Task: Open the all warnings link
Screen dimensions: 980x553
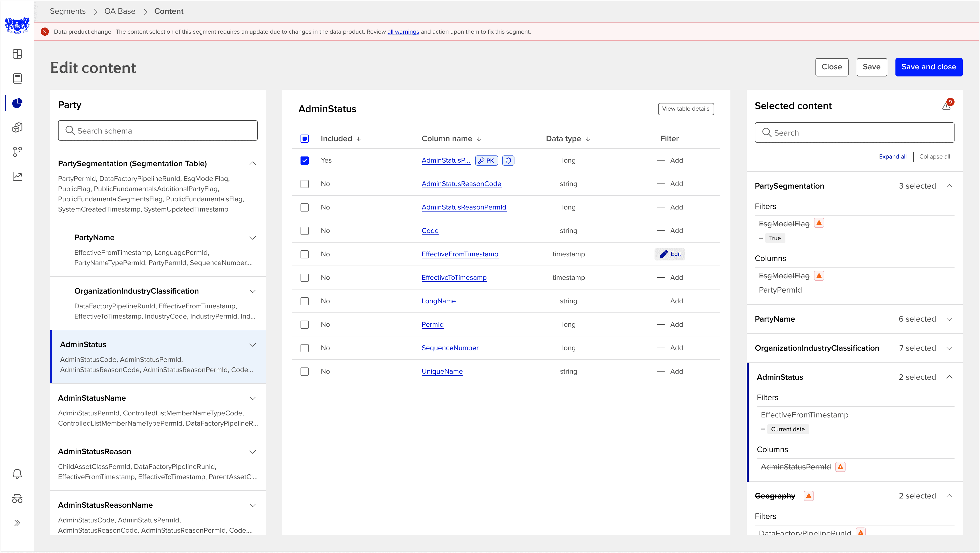Action: click(x=403, y=32)
